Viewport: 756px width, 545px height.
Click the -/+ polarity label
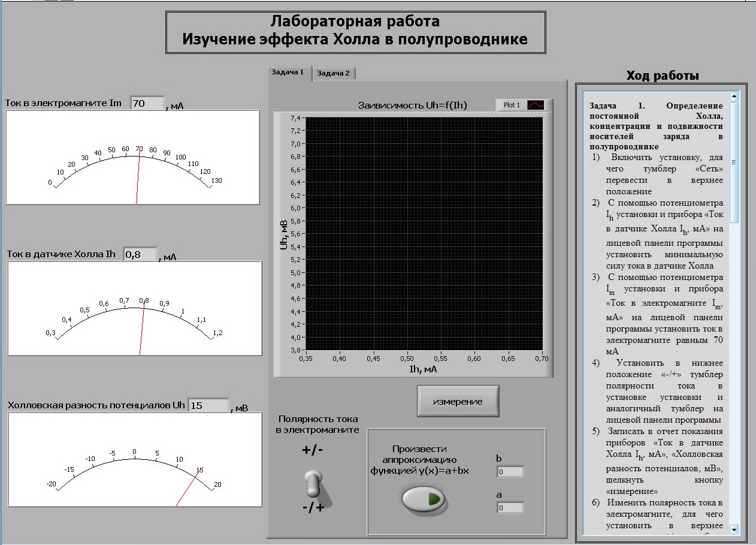[313, 508]
